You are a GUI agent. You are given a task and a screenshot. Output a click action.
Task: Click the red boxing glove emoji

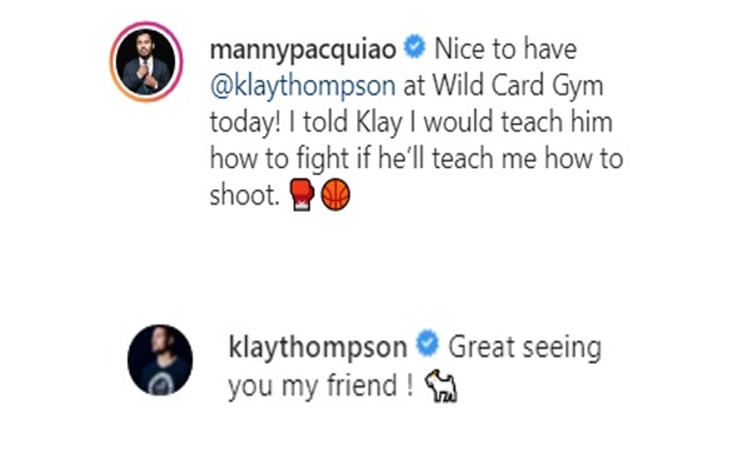point(302,195)
